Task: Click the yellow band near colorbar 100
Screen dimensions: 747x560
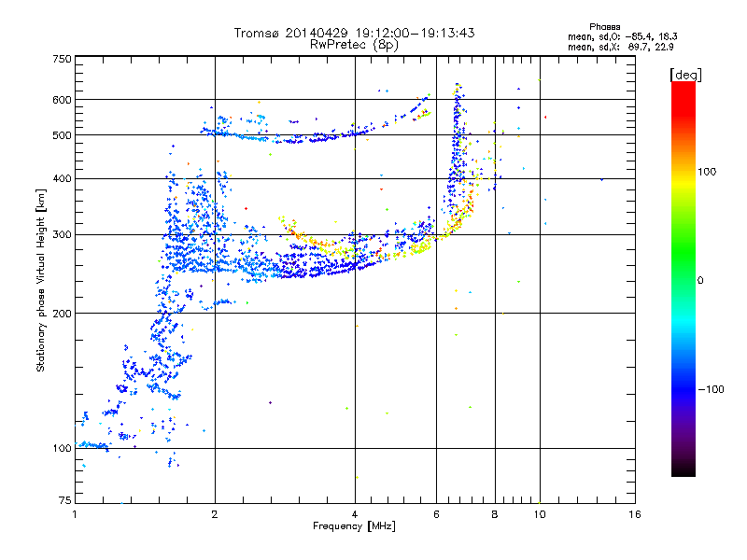Action: click(684, 181)
